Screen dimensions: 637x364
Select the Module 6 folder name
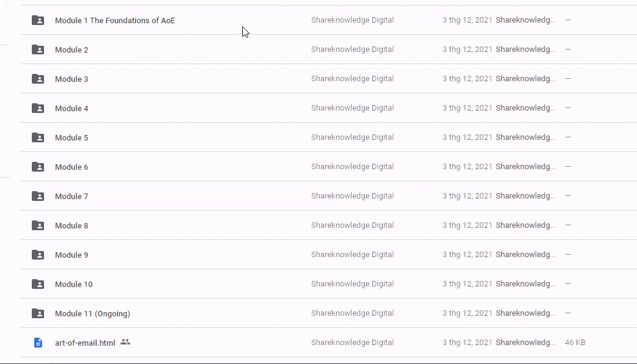point(72,167)
